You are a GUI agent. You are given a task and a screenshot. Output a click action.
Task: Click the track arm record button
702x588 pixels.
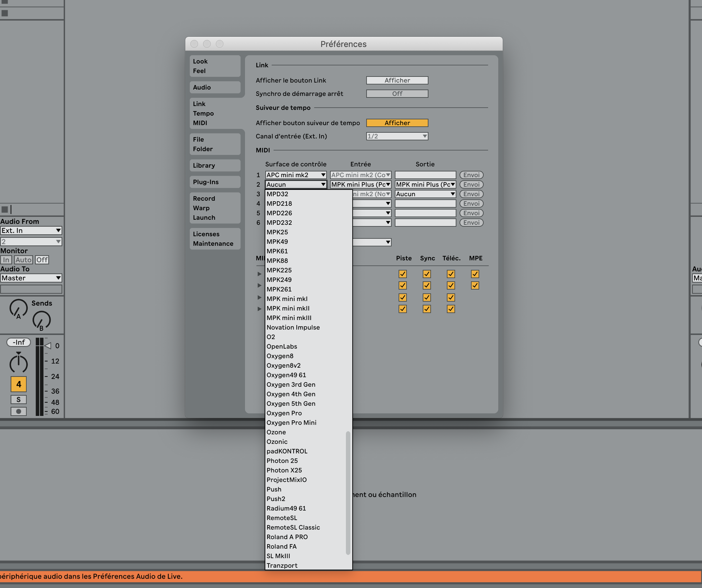coord(18,411)
